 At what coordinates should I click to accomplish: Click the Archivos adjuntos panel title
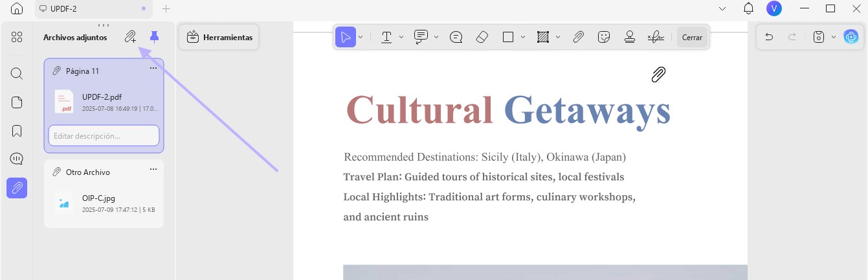tap(75, 37)
